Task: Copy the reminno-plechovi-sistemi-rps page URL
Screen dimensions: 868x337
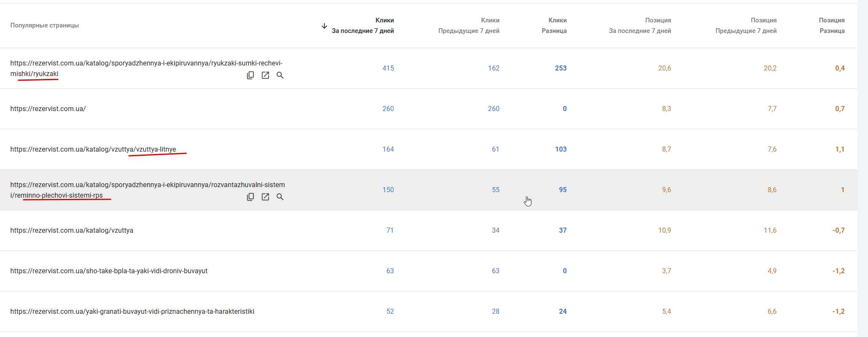Action: coord(251,197)
